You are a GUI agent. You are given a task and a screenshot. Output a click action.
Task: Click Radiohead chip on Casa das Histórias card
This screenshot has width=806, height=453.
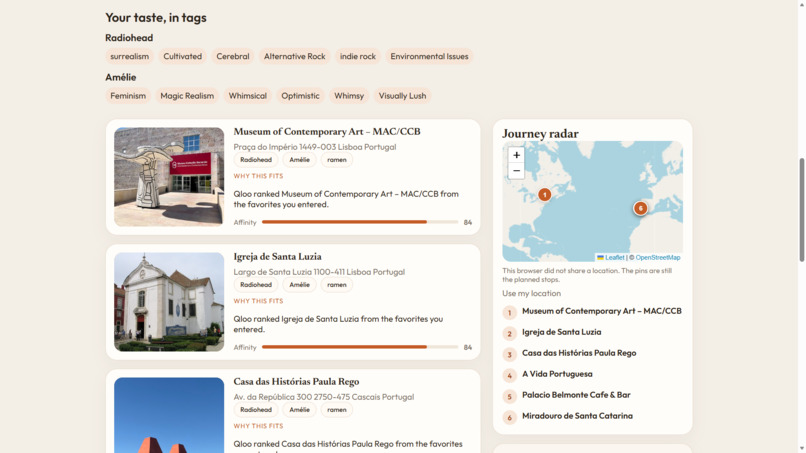(256, 410)
